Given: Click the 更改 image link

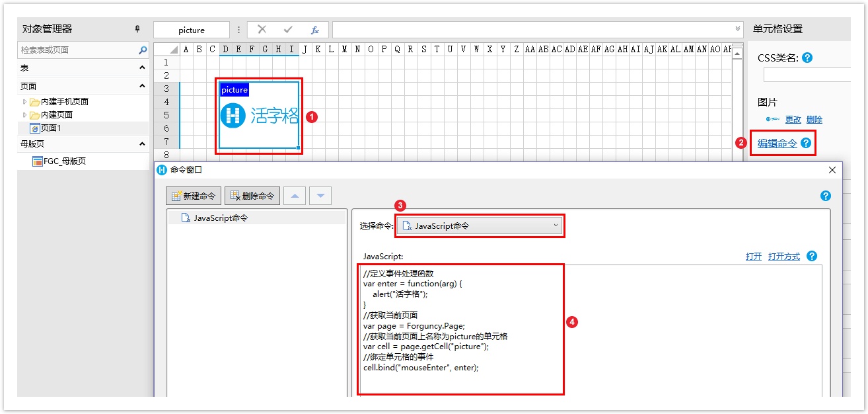Looking at the screenshot, I should pyautogui.click(x=793, y=120).
